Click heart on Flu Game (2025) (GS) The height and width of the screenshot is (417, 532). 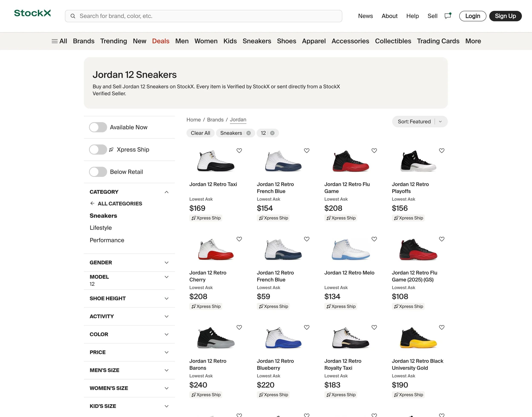coord(442,239)
